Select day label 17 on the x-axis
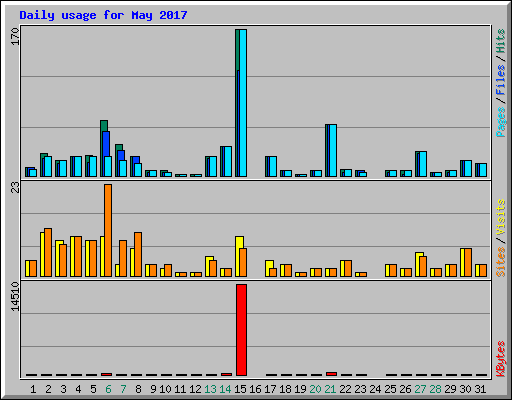Viewport: 512px width, 400px height. click(x=270, y=389)
